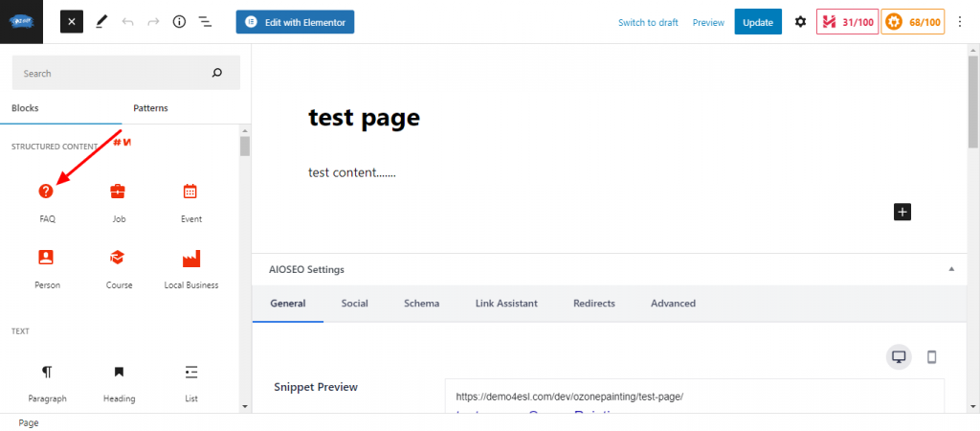Choose desktop snippet preview icon
This screenshot has width=980, height=431.
899,357
